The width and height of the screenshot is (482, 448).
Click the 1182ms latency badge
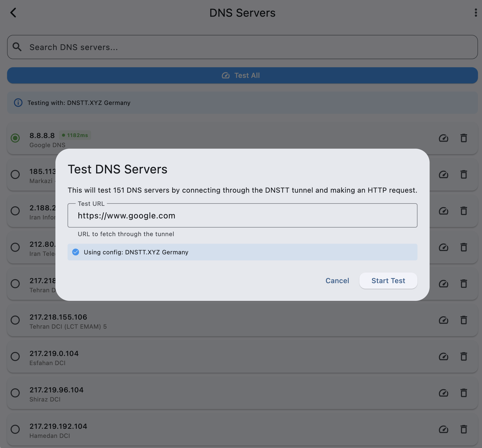tap(75, 135)
